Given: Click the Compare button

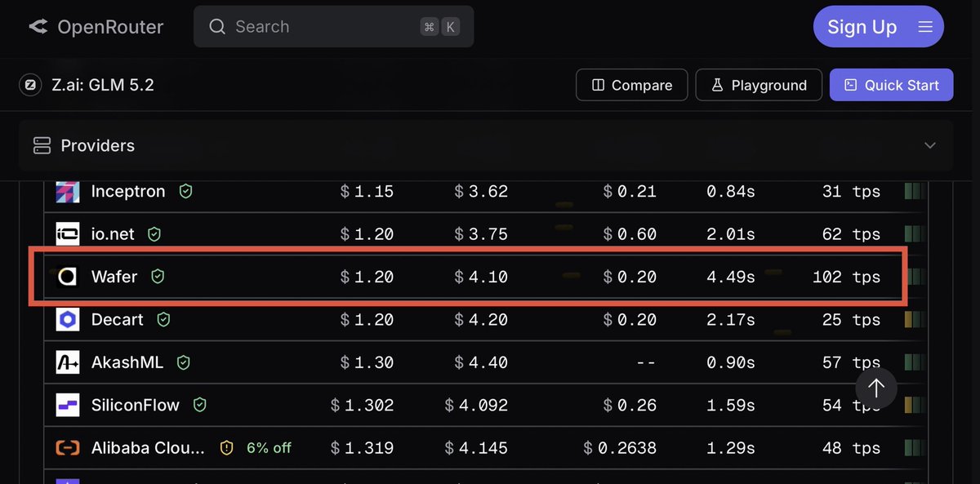Looking at the screenshot, I should pos(631,85).
